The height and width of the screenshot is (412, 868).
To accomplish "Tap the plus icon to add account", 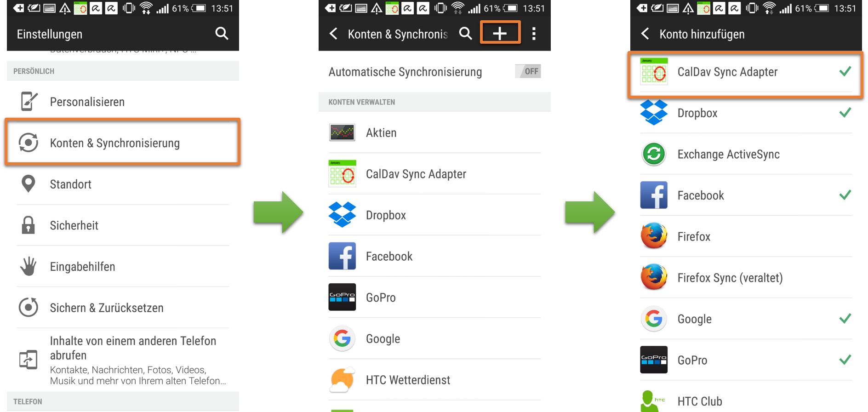I will (500, 33).
